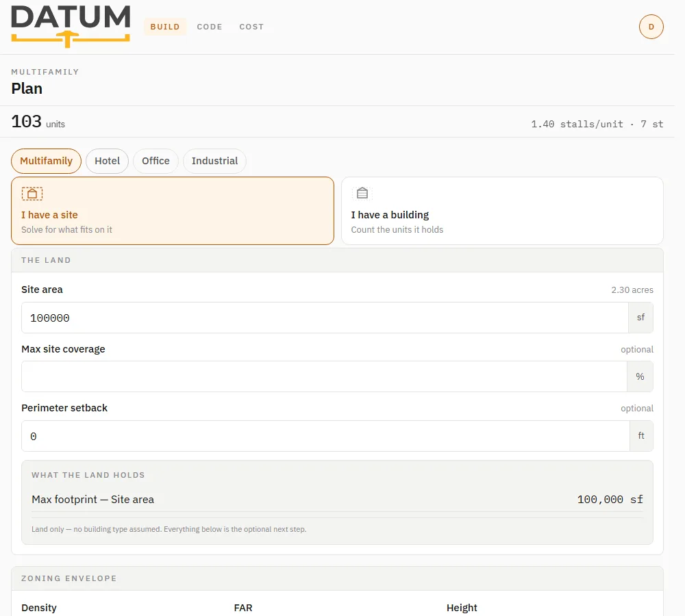Click the % unit suffix
The width and height of the screenshot is (685, 616).
tap(640, 376)
